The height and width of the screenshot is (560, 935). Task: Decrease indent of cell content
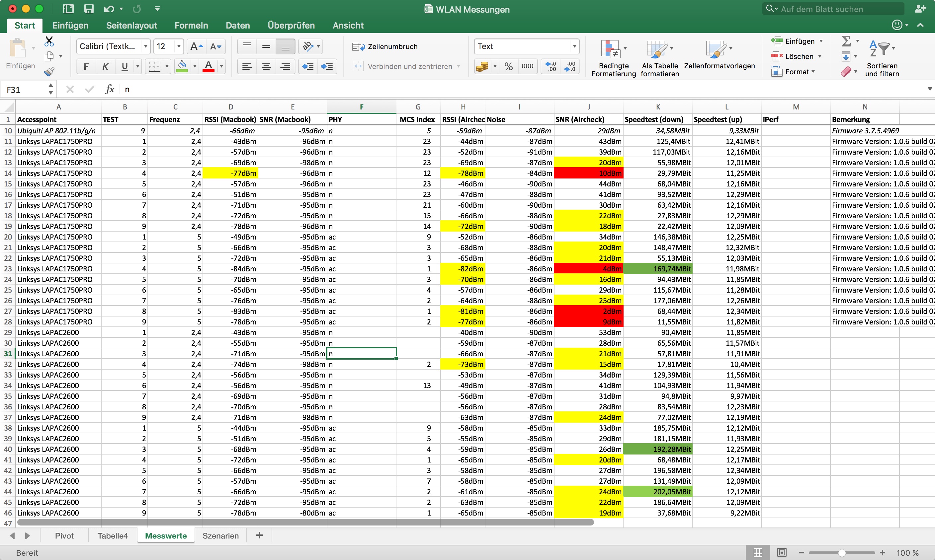(x=308, y=66)
